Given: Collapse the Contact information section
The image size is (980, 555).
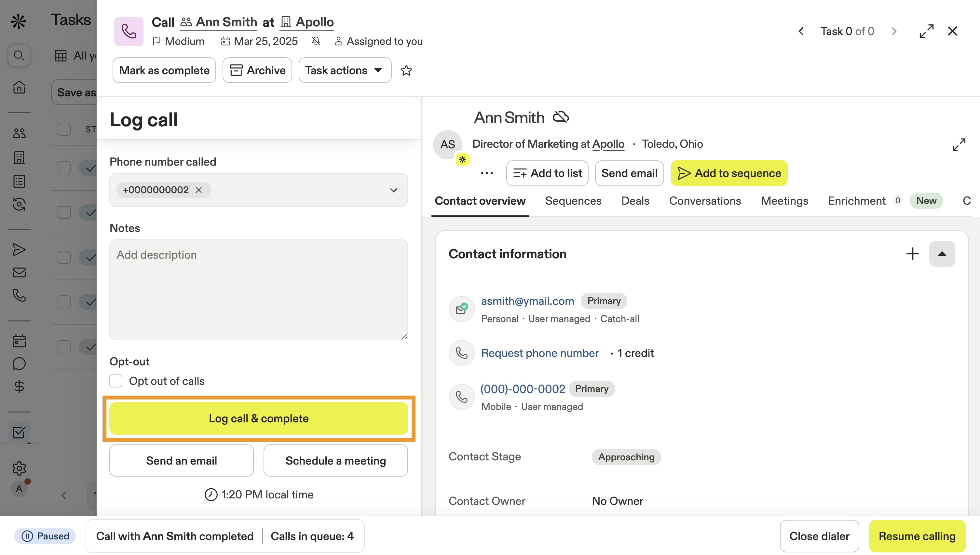Looking at the screenshot, I should point(942,254).
